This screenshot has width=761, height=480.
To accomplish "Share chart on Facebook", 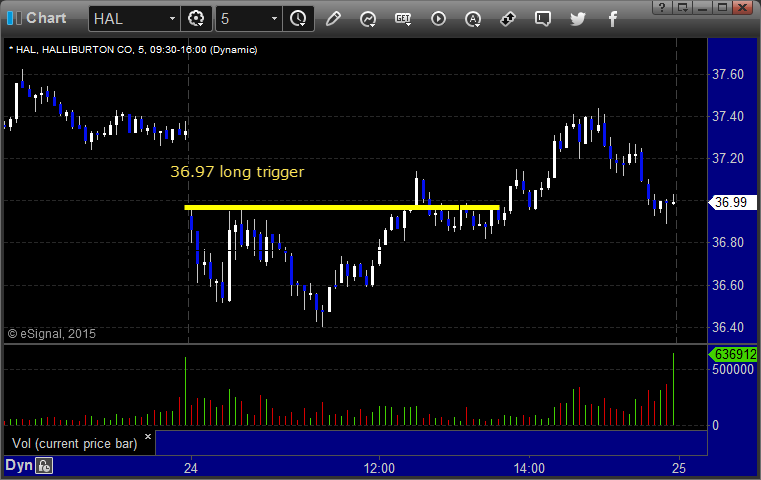I will [613, 19].
